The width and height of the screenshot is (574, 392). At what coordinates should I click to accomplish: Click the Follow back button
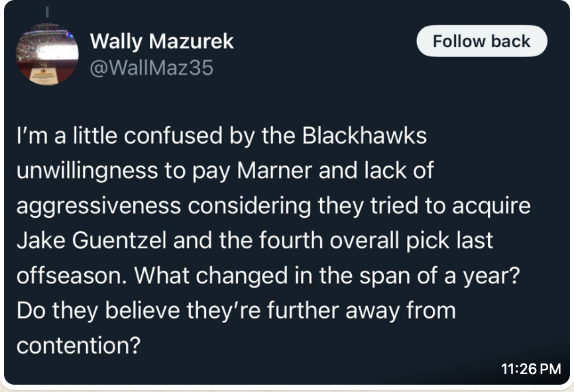482,41
